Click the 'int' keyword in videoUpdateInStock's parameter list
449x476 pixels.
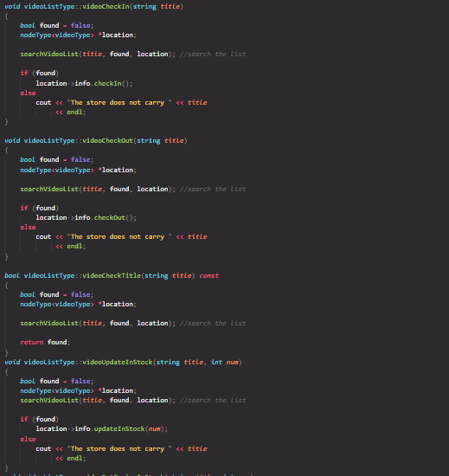tap(216, 362)
